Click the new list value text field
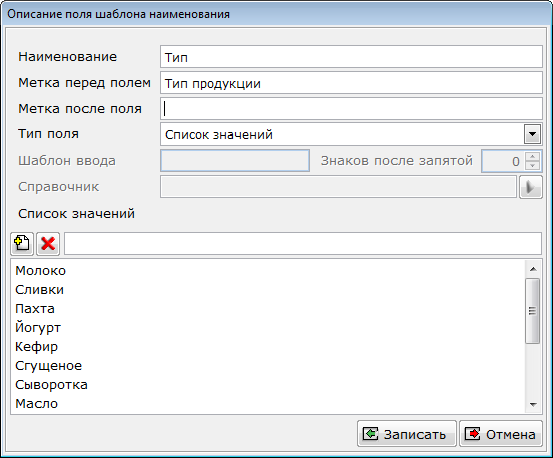Image resolution: width=553 pixels, height=458 pixels. coord(303,243)
